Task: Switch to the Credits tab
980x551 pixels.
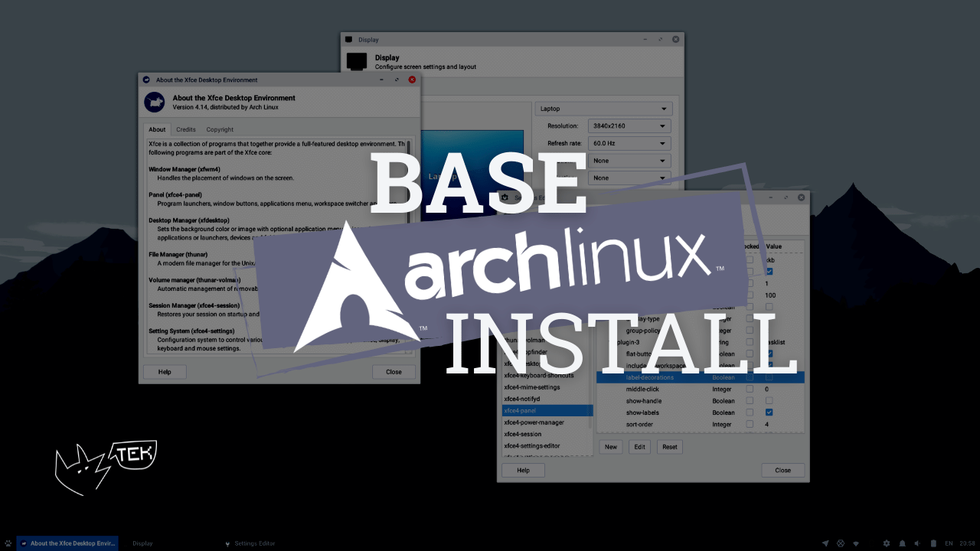Action: point(186,129)
